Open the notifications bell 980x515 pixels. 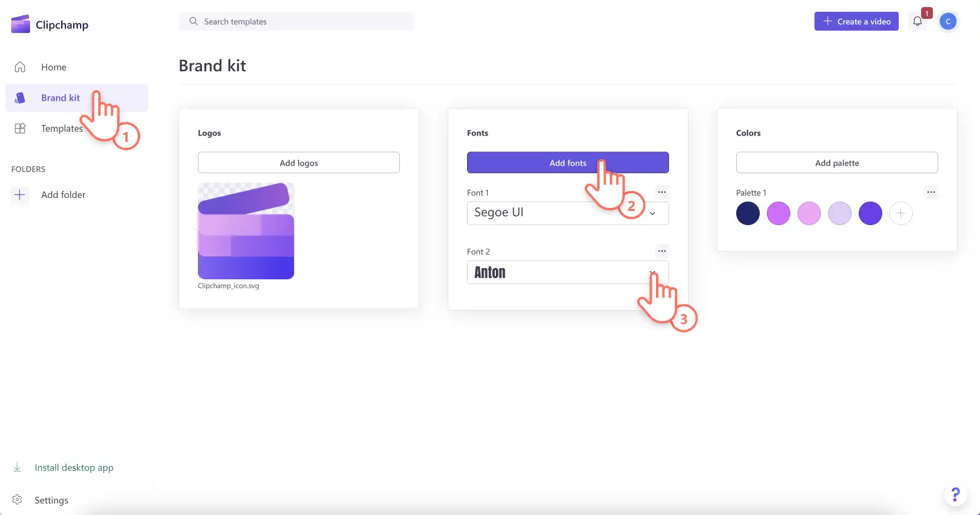918,21
